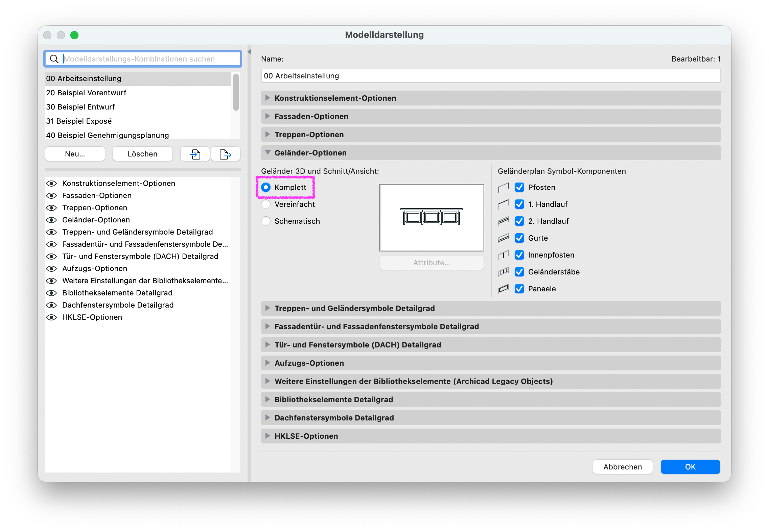Click the Innenpfosten symbol icon
Viewport: 769px width, 532px height.
click(x=503, y=255)
